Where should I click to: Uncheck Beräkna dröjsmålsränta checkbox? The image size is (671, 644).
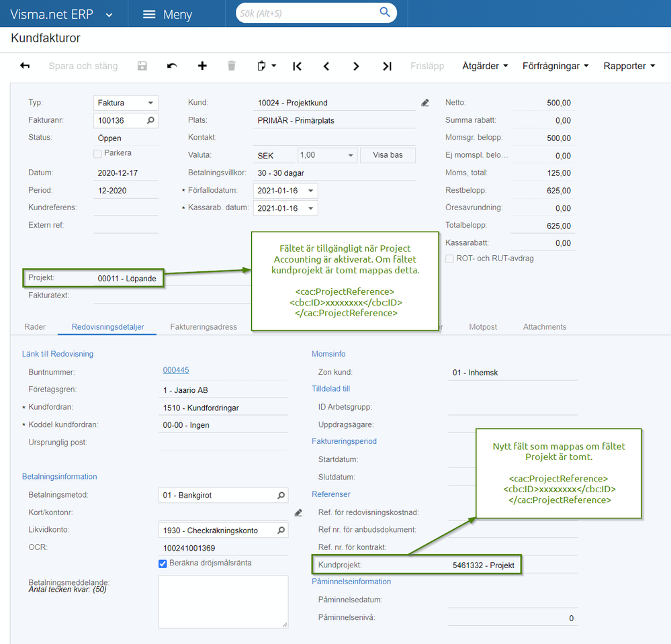click(163, 563)
